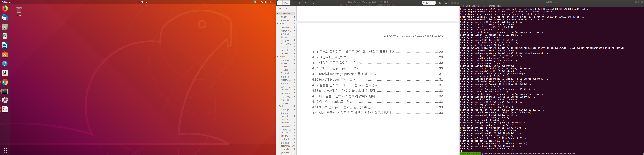Launch Google Chrome from the dock
The width and height of the screenshot is (644, 155).
pyautogui.click(x=5, y=82)
